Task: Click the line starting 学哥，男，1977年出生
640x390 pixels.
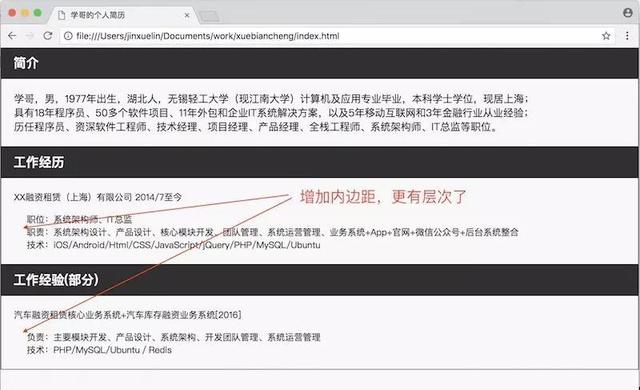Action: (271, 99)
